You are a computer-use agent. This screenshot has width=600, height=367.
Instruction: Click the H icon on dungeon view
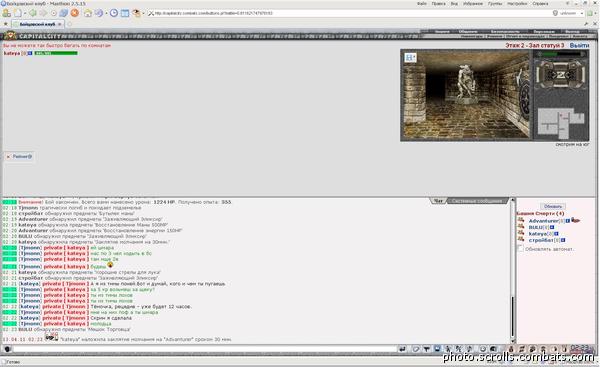(x=410, y=57)
